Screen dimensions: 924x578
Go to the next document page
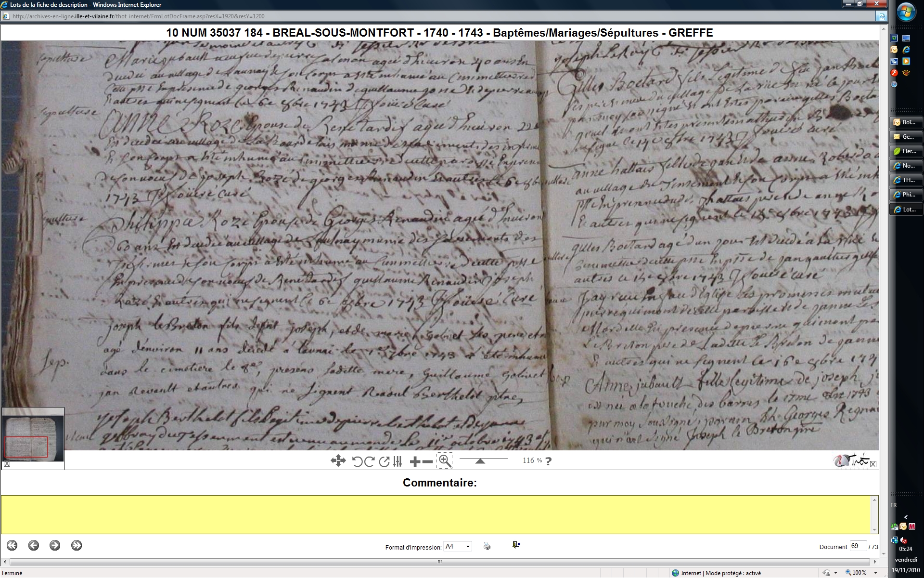(x=55, y=545)
